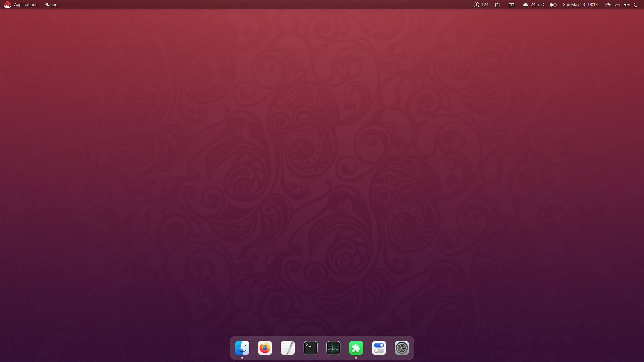Open Terminal from the dock
The height and width of the screenshot is (362, 644).
tap(311, 348)
